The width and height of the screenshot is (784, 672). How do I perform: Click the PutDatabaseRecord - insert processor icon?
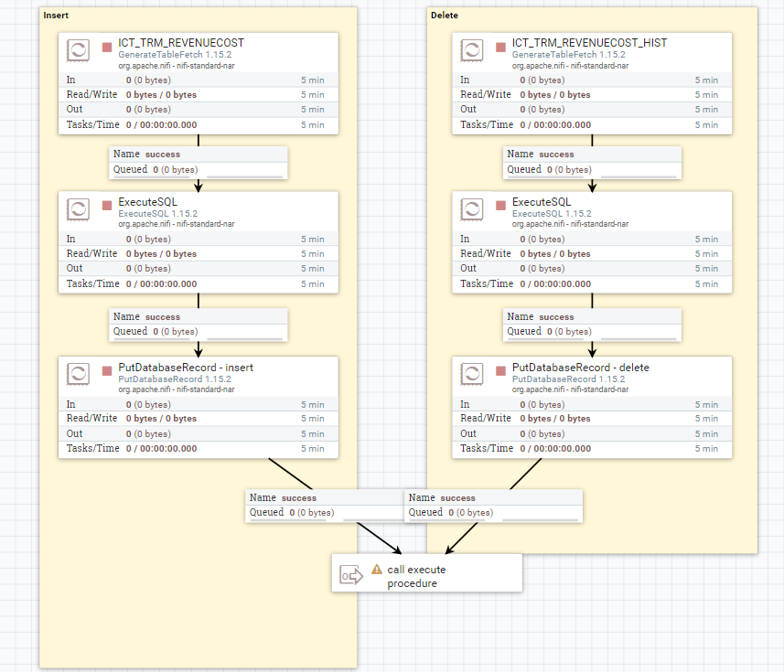click(78, 374)
